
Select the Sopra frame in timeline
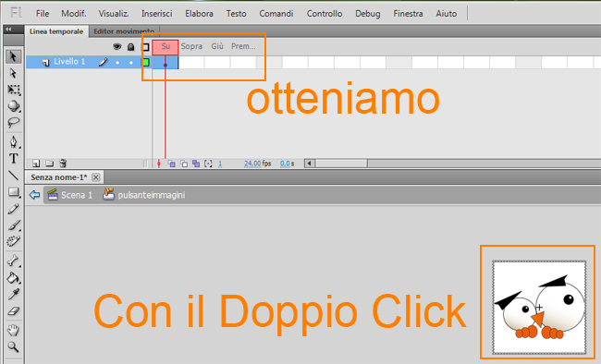click(191, 46)
